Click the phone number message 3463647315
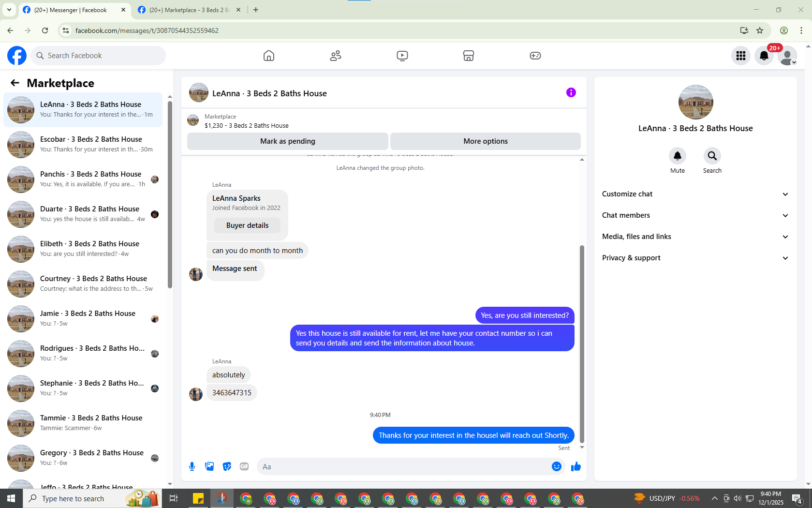The height and width of the screenshot is (508, 812). tap(232, 393)
